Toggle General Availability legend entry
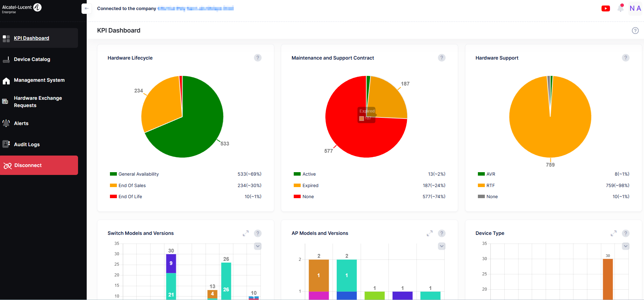644x300 pixels. click(x=138, y=174)
